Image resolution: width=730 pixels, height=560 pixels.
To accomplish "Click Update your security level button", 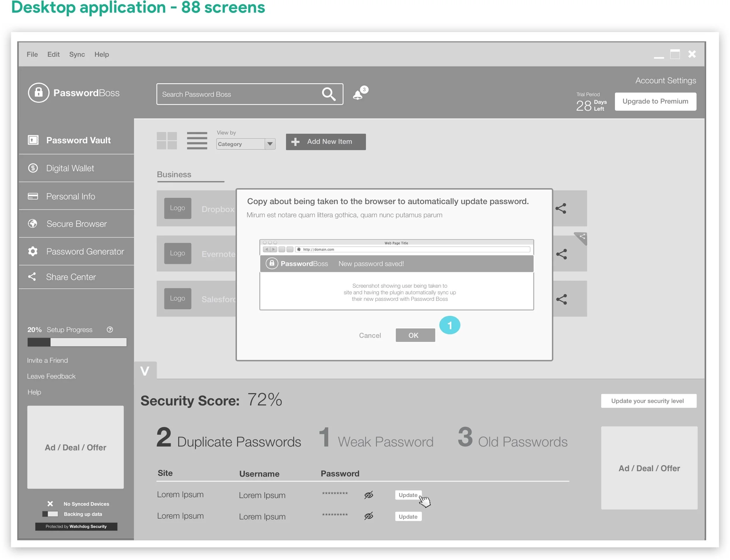I will coord(648,401).
